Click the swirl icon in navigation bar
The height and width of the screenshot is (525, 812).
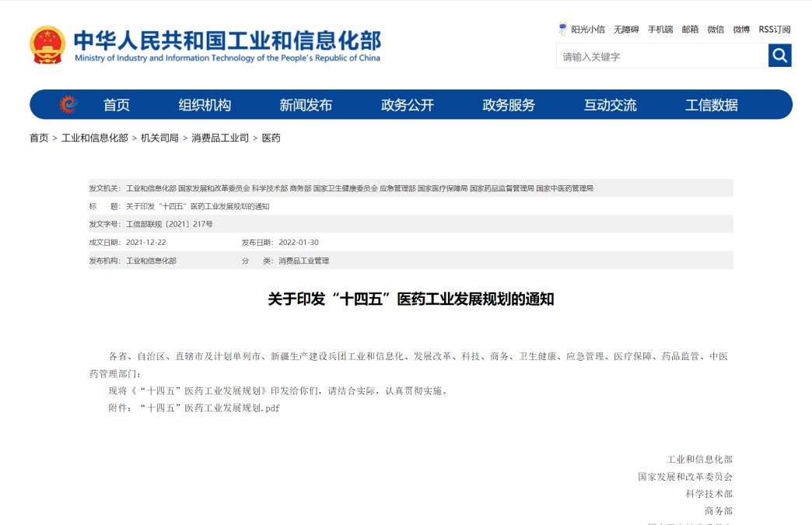point(68,104)
